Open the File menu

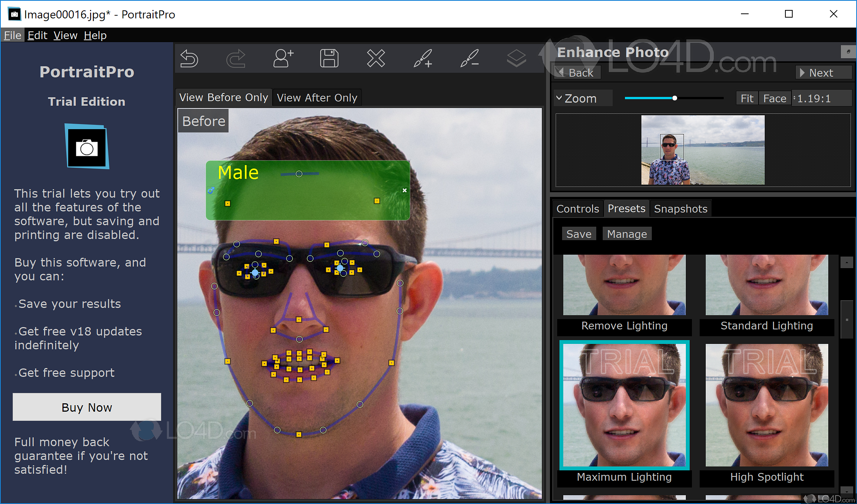coord(13,35)
